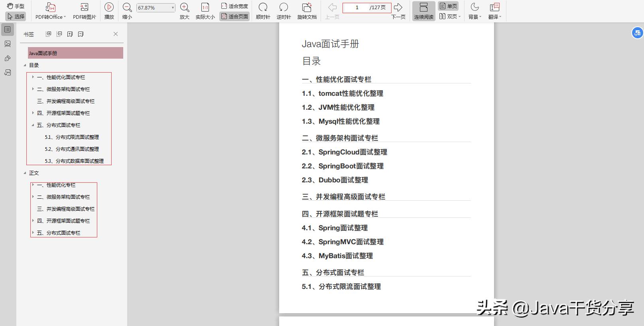The image size is (644, 326).
Task: Toggle 适合页面 fit page
Action: pyautogui.click(x=234, y=16)
